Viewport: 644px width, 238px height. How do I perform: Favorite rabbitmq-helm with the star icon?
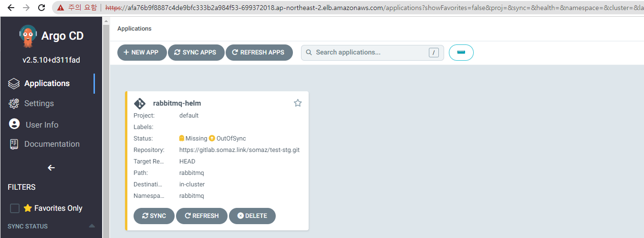tap(298, 103)
